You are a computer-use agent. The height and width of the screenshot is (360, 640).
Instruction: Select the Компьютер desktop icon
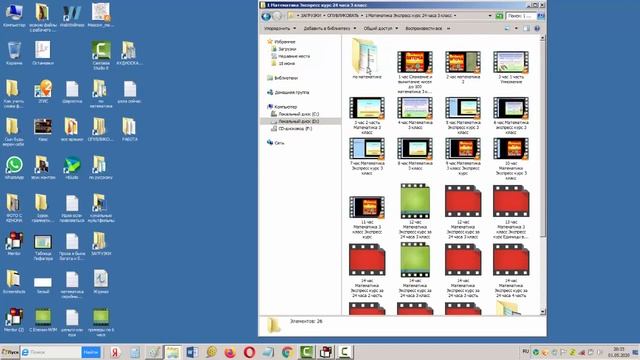pyautogui.click(x=14, y=16)
